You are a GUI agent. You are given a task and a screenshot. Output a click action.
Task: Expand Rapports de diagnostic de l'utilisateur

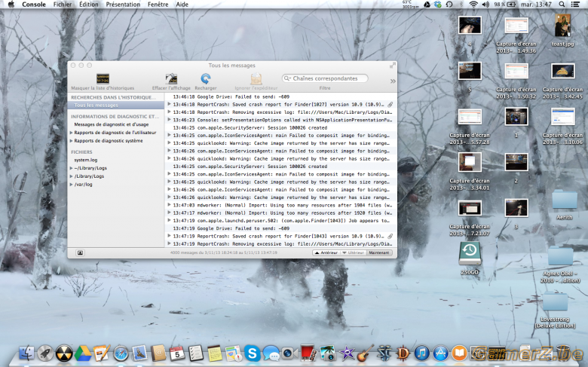point(72,133)
